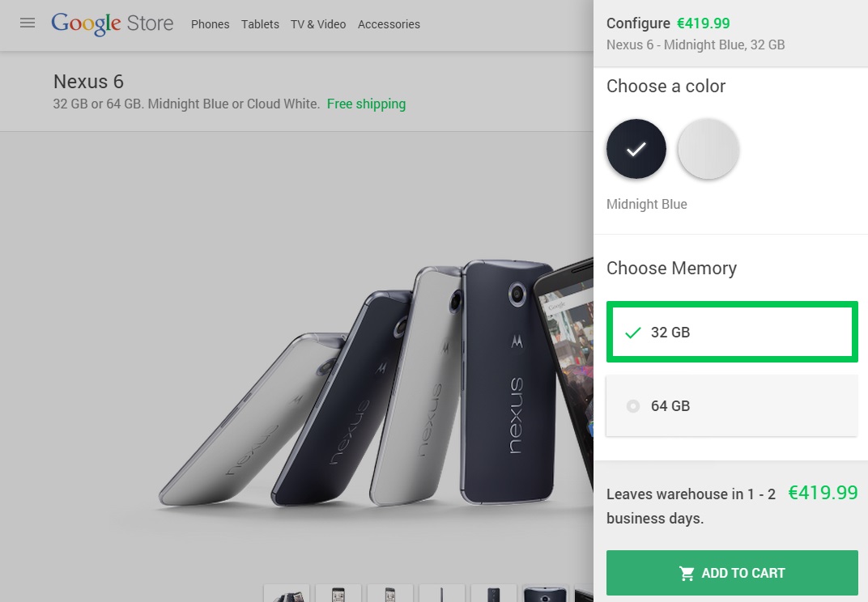Click the green checkmark beside 32 GB
The height and width of the screenshot is (602, 868).
click(633, 333)
